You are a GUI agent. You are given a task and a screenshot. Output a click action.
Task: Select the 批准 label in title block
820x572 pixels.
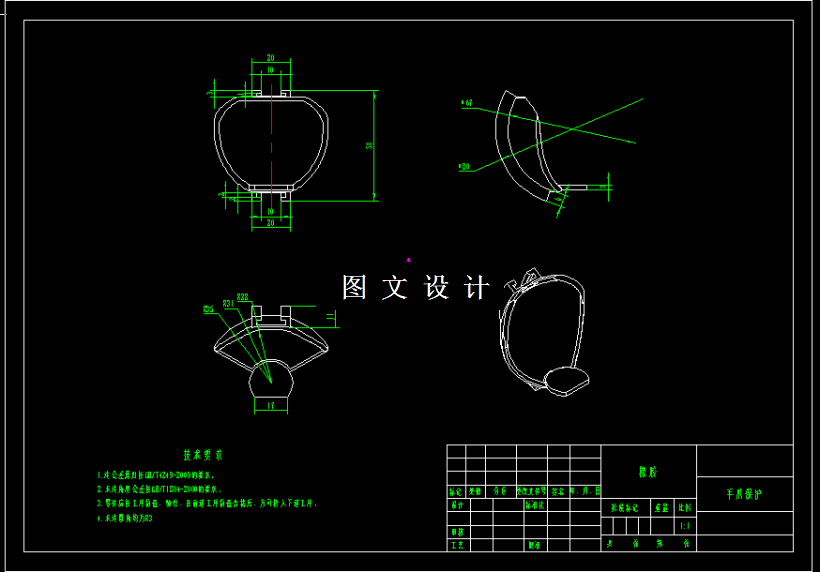(534, 545)
